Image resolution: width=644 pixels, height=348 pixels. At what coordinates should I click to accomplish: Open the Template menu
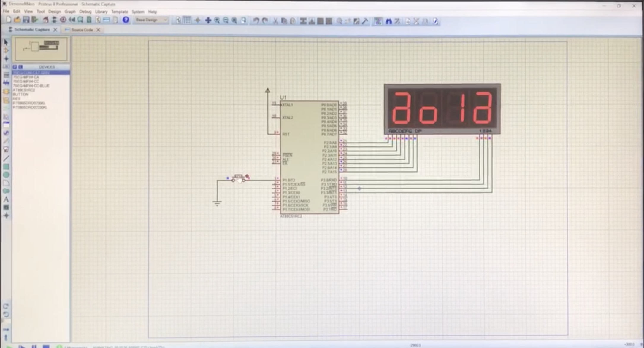pyautogui.click(x=119, y=12)
